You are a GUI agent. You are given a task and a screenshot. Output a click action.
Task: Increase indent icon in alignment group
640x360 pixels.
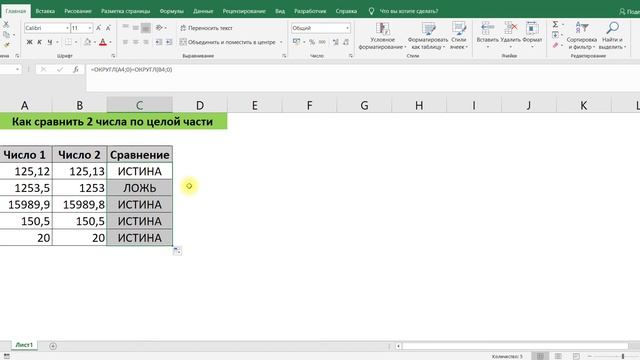click(169, 42)
